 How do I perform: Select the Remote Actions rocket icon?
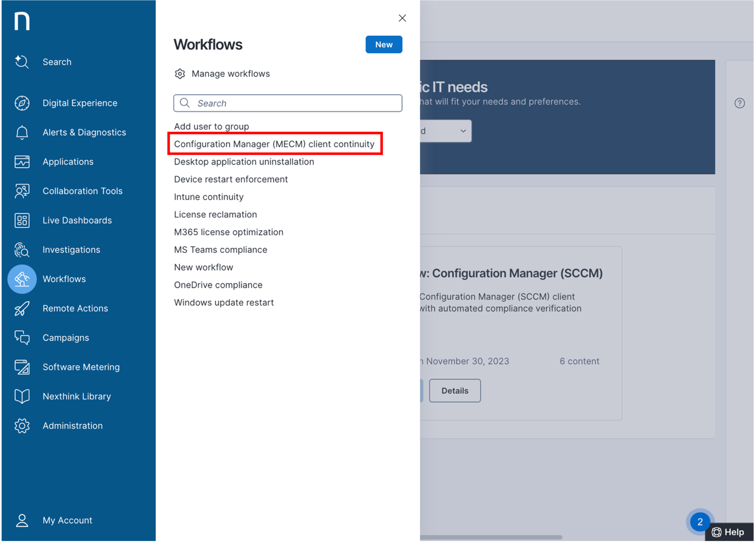pos(22,308)
